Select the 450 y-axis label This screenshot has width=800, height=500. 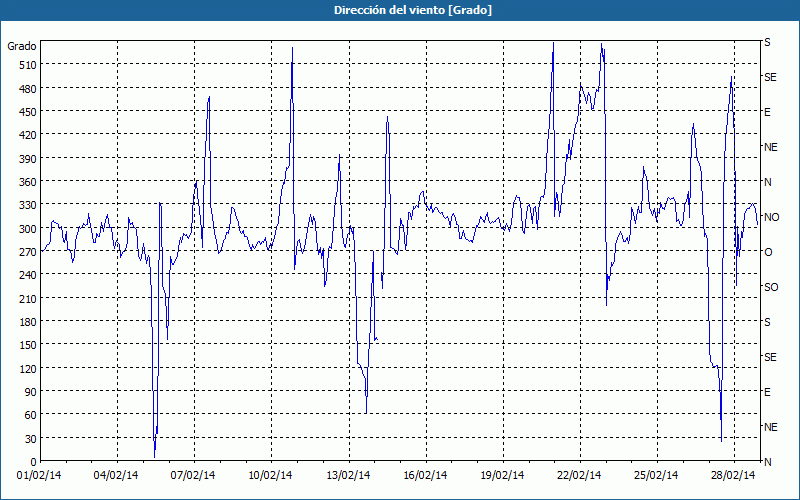(28, 112)
